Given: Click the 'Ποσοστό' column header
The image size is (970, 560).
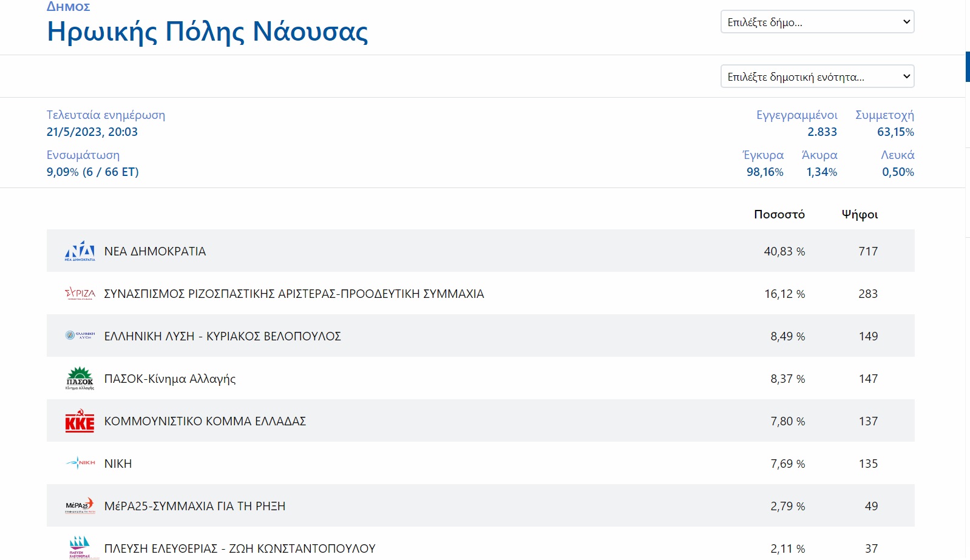Looking at the screenshot, I should 779,214.
